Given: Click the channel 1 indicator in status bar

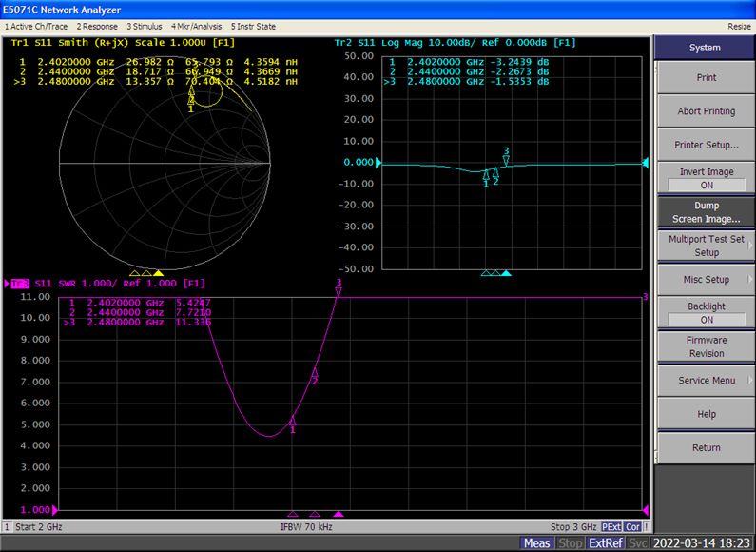Looking at the screenshot, I should click(x=7, y=527).
